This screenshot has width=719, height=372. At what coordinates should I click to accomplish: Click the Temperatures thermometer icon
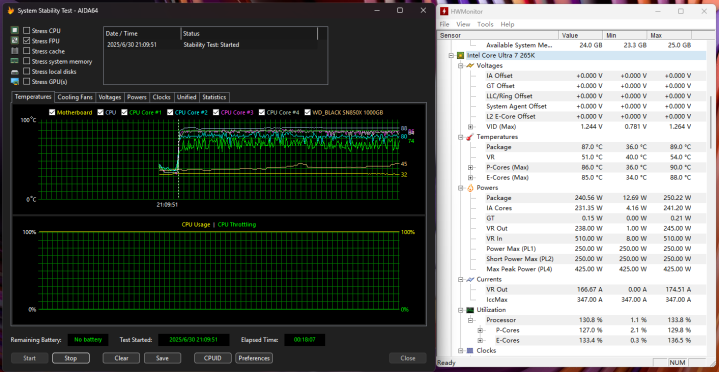[x=470, y=137]
